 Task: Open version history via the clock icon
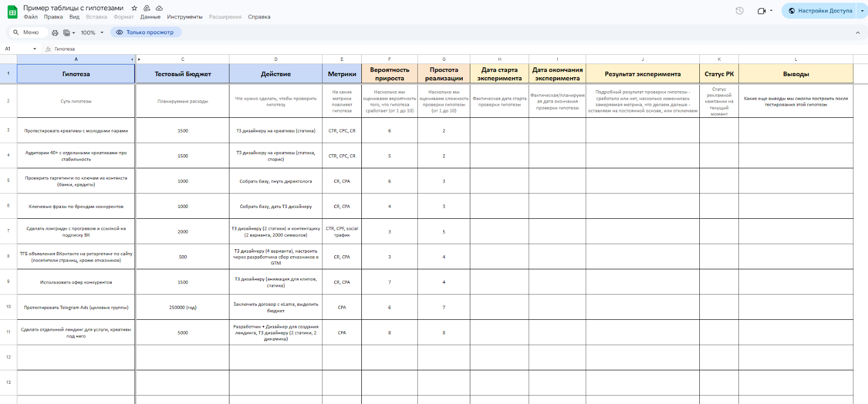(x=739, y=11)
